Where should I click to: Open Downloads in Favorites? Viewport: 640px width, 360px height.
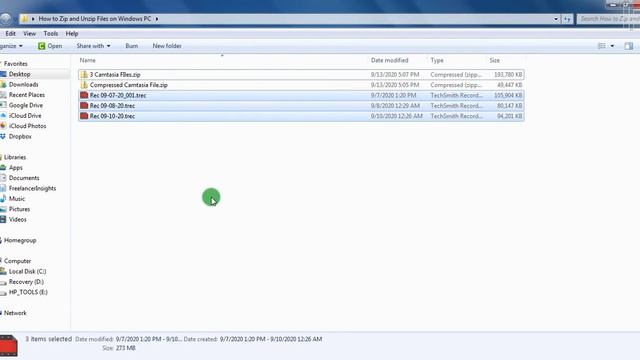(23, 84)
